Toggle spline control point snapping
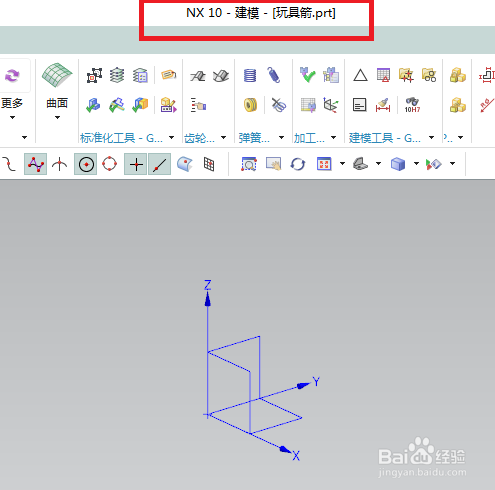The image size is (495, 490). click(x=36, y=164)
